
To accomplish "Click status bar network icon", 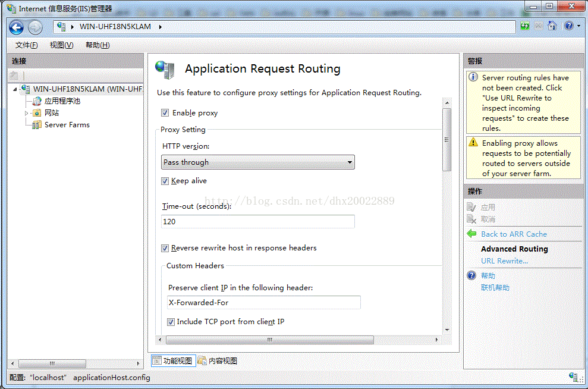I will [574, 377].
